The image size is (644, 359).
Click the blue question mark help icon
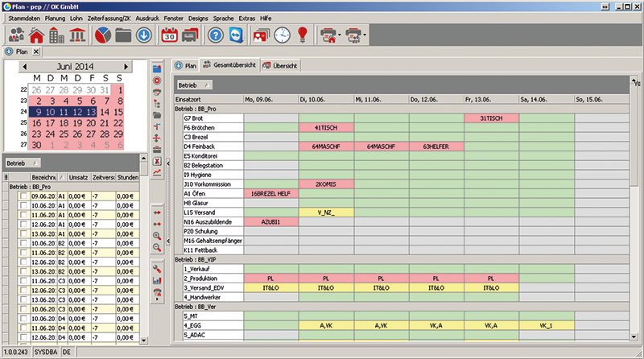[x=216, y=35]
